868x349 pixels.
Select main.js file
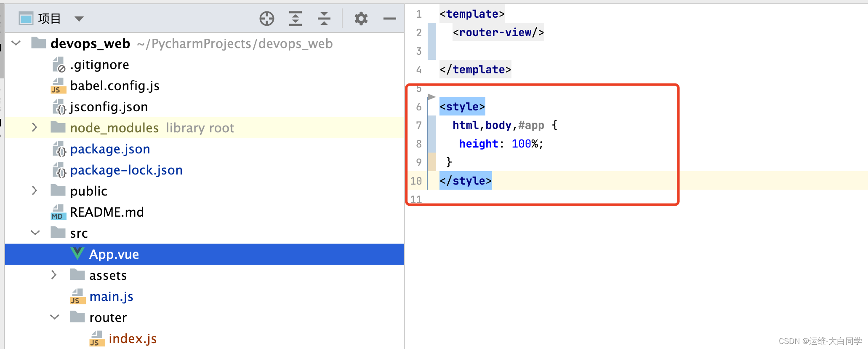click(112, 296)
